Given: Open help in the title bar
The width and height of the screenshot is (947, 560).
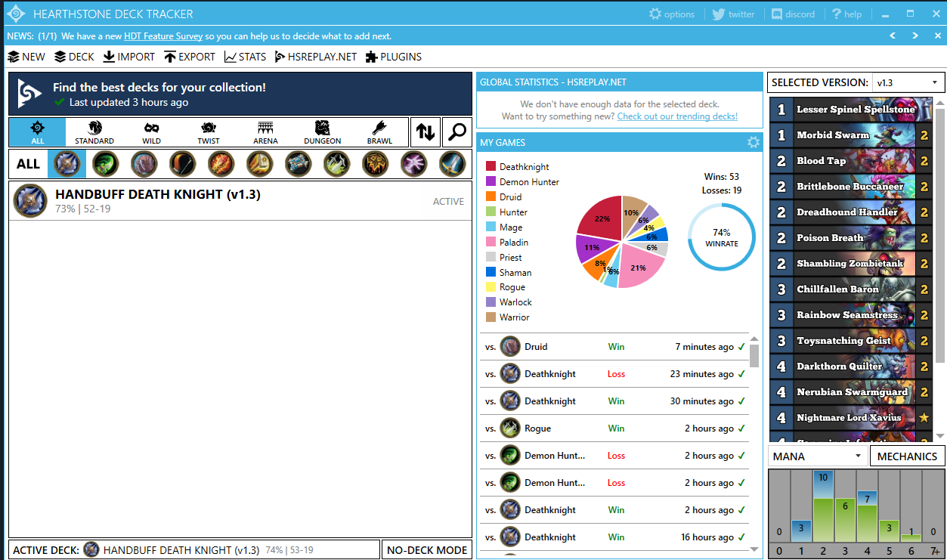Looking at the screenshot, I should click(847, 14).
